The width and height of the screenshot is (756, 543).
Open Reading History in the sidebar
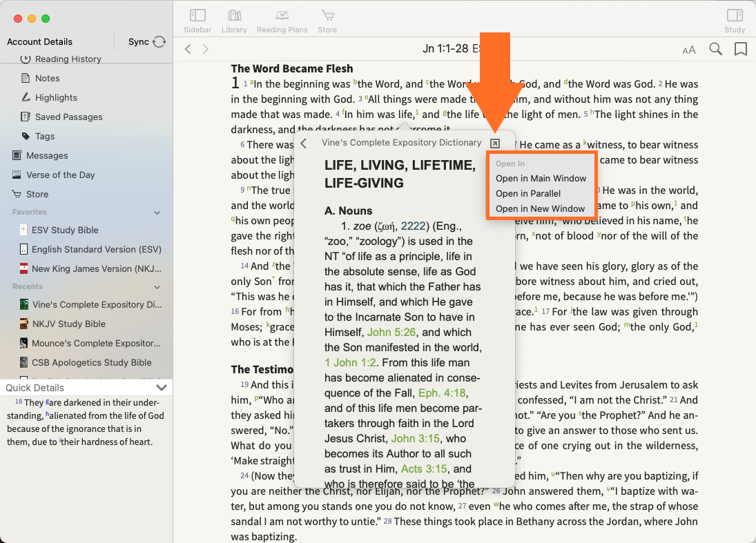68,59
